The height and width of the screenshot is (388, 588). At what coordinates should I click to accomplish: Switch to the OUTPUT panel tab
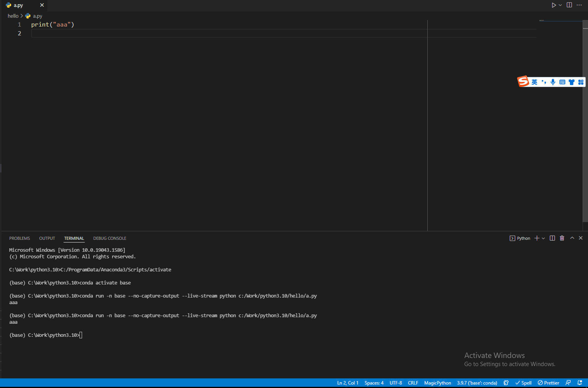click(x=47, y=238)
